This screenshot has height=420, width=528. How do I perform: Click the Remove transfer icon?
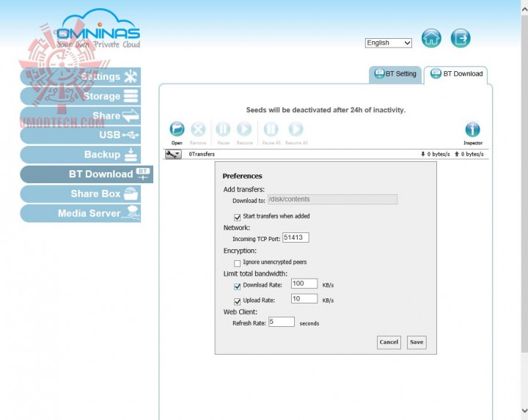(x=198, y=130)
